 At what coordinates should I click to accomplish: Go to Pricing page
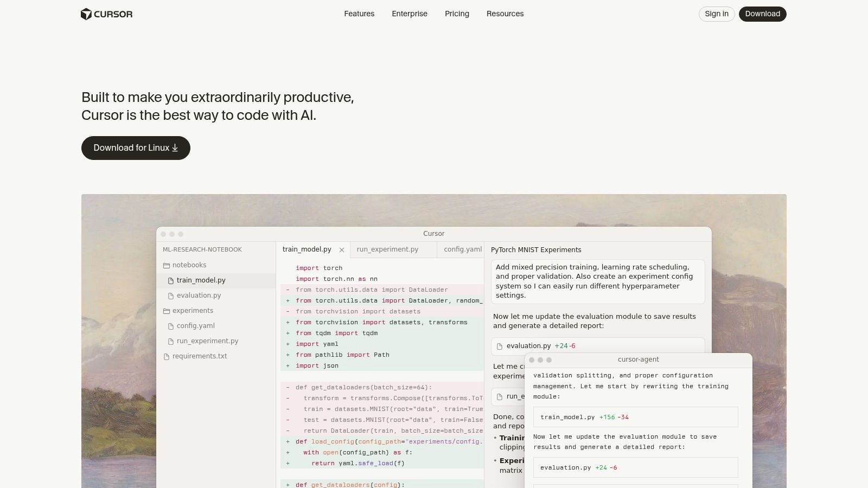click(x=457, y=14)
